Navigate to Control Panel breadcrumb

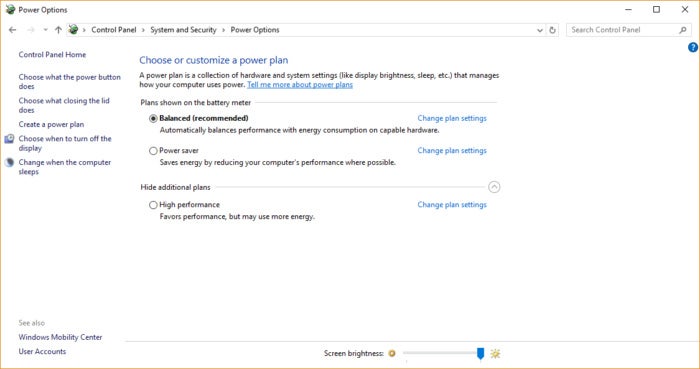click(113, 30)
